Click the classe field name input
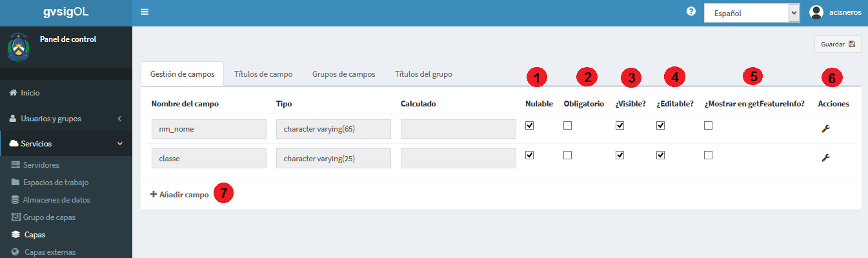 (x=209, y=158)
